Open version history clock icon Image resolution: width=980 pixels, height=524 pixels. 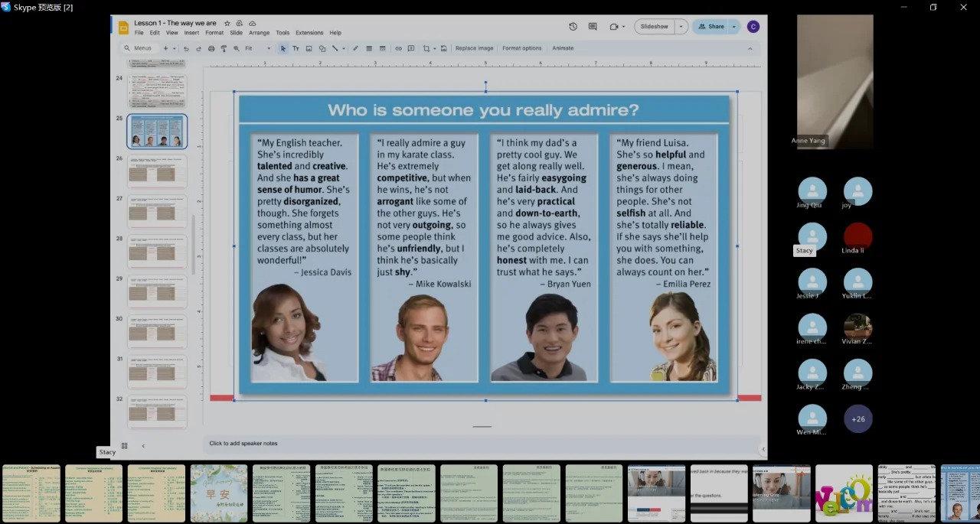pos(573,27)
